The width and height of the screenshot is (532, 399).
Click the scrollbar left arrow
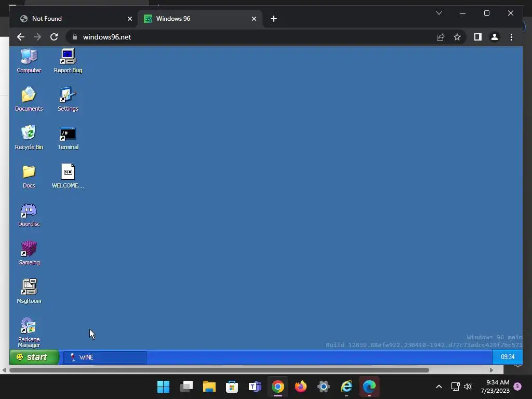4,370
